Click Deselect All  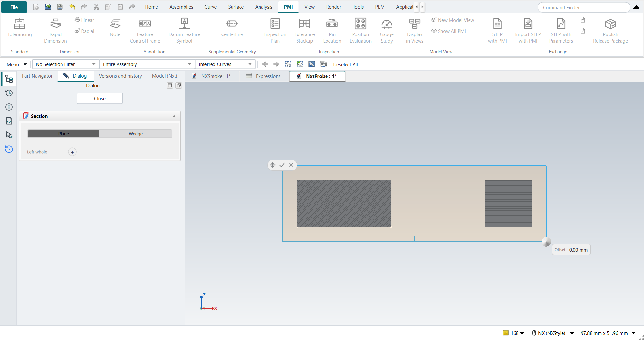(x=345, y=64)
